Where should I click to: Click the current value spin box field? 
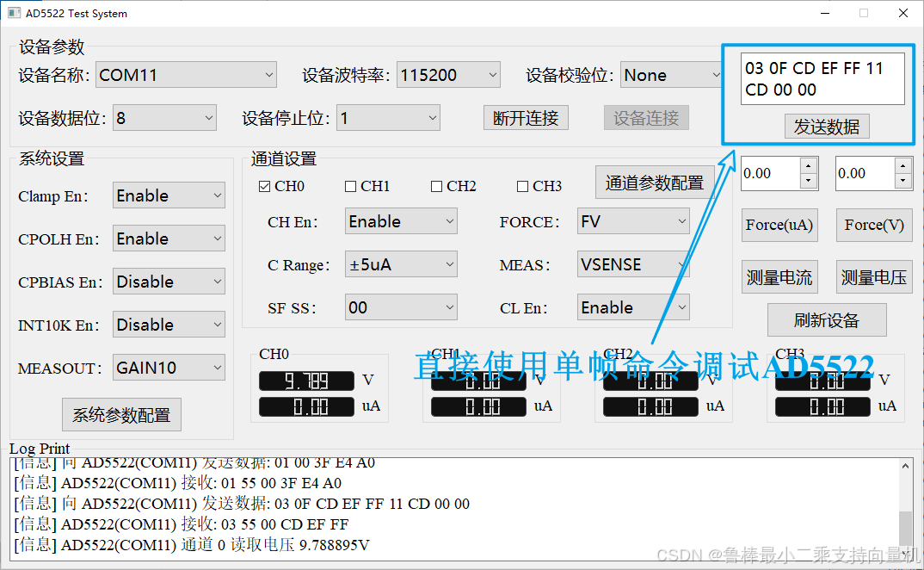click(771, 173)
